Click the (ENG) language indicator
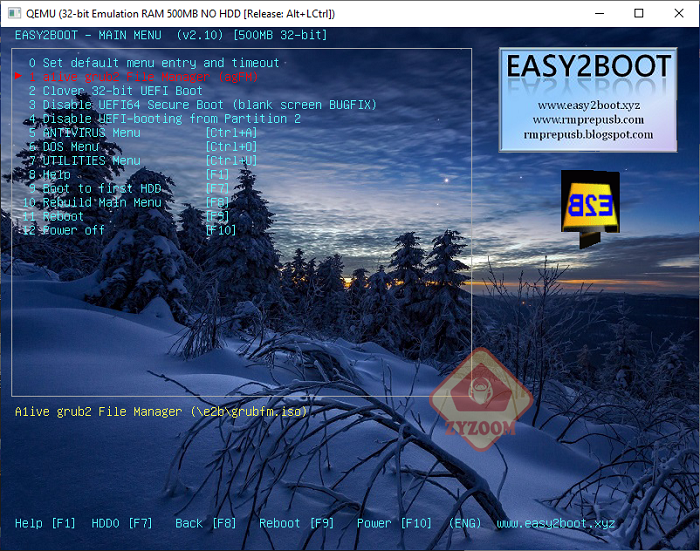 465,523
